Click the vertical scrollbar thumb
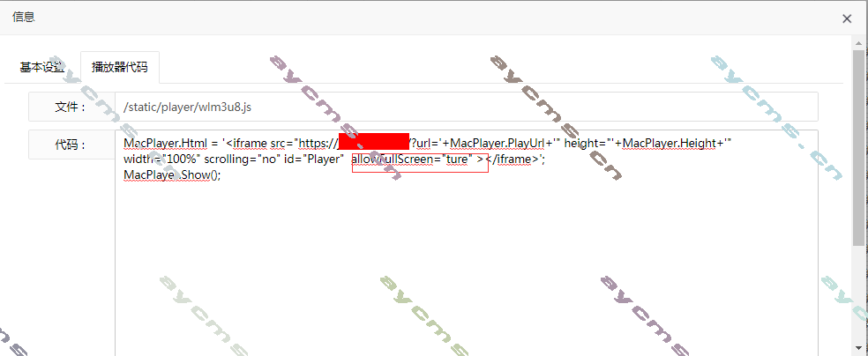 coord(858,146)
